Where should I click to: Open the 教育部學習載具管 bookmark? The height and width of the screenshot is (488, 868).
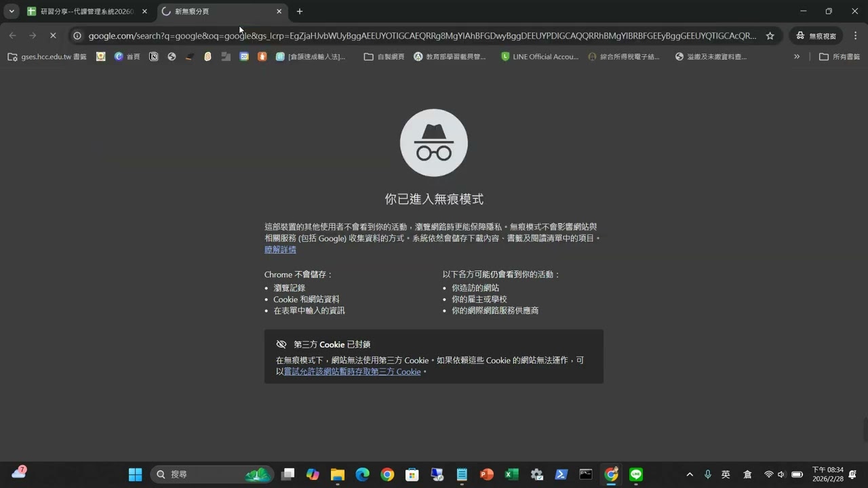pos(450,57)
